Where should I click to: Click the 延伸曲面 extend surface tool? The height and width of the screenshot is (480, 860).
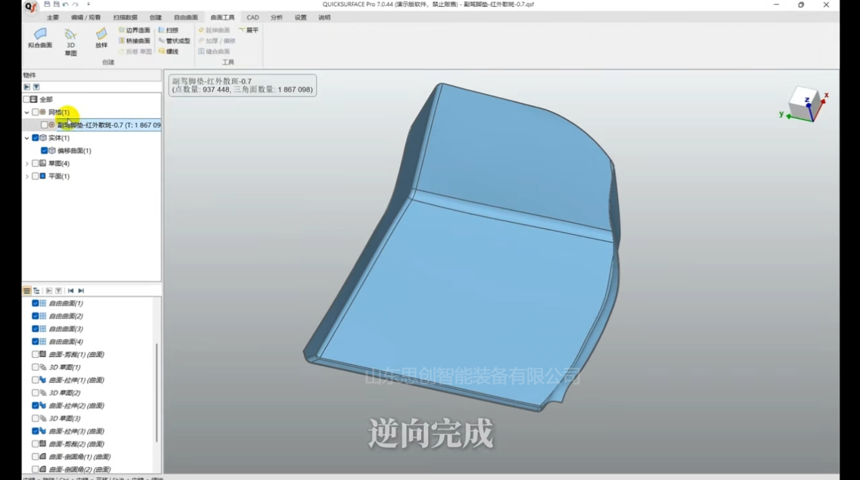pyautogui.click(x=214, y=30)
